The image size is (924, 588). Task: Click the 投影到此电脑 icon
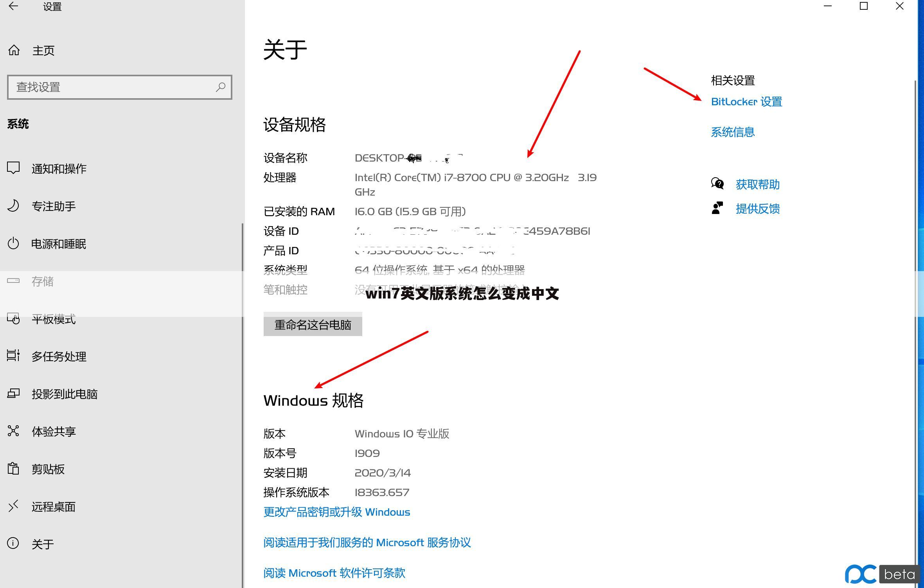13,393
